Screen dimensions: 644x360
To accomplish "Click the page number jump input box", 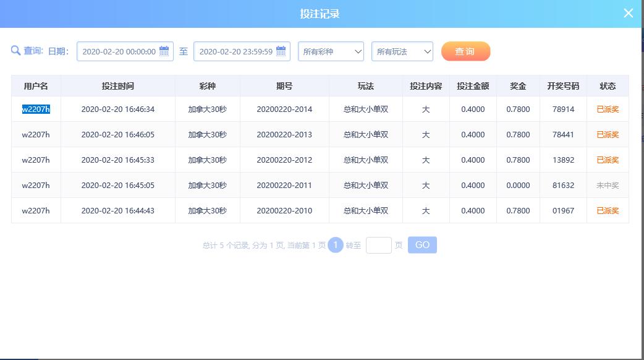I will [x=379, y=245].
